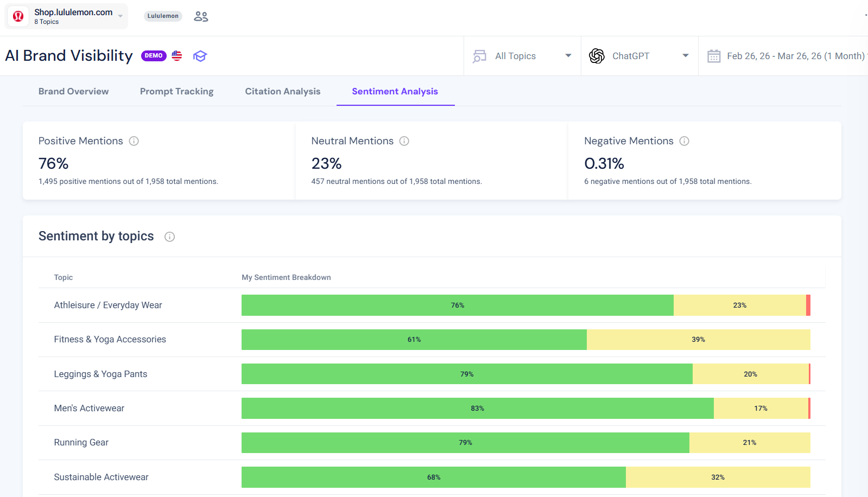Open the ChatGPT model dropdown

pos(639,56)
